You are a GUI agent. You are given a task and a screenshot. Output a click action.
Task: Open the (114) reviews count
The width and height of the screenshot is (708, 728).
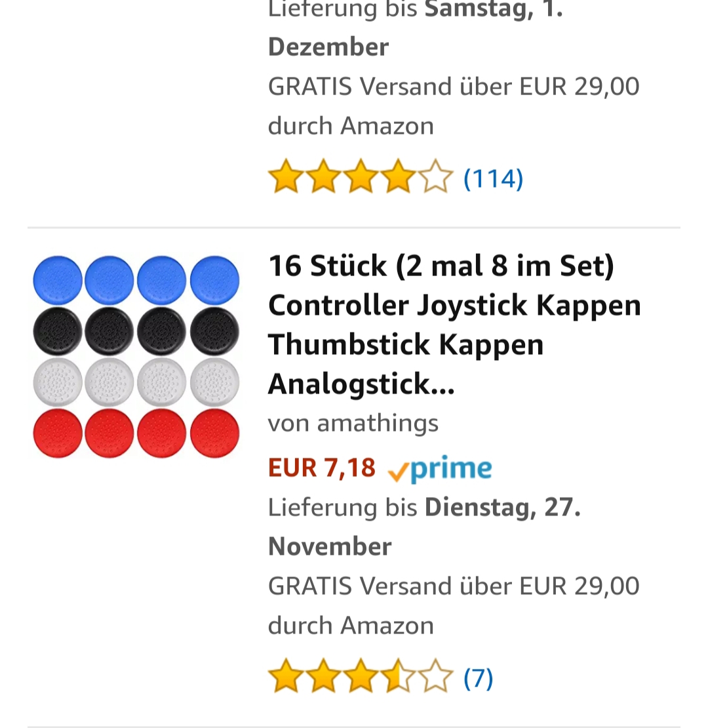[493, 178]
